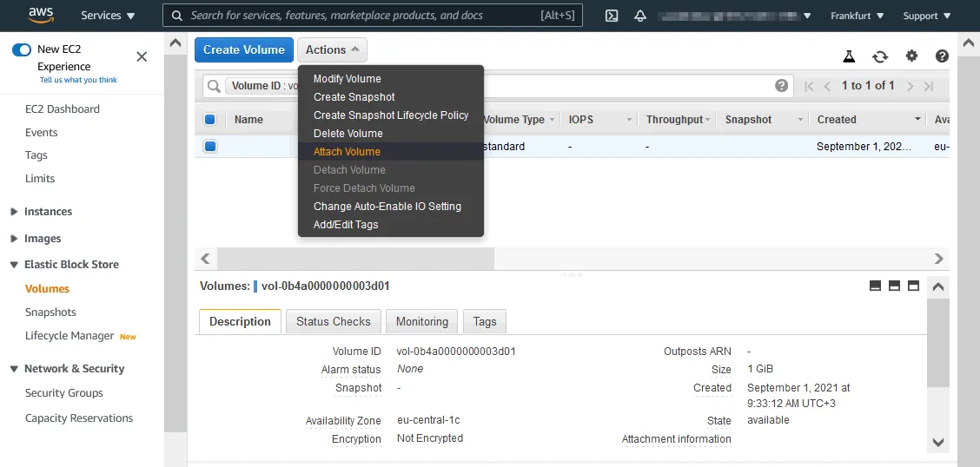Uncheck the volume row checkbox
Image resolution: width=980 pixels, height=467 pixels.
pyautogui.click(x=210, y=147)
